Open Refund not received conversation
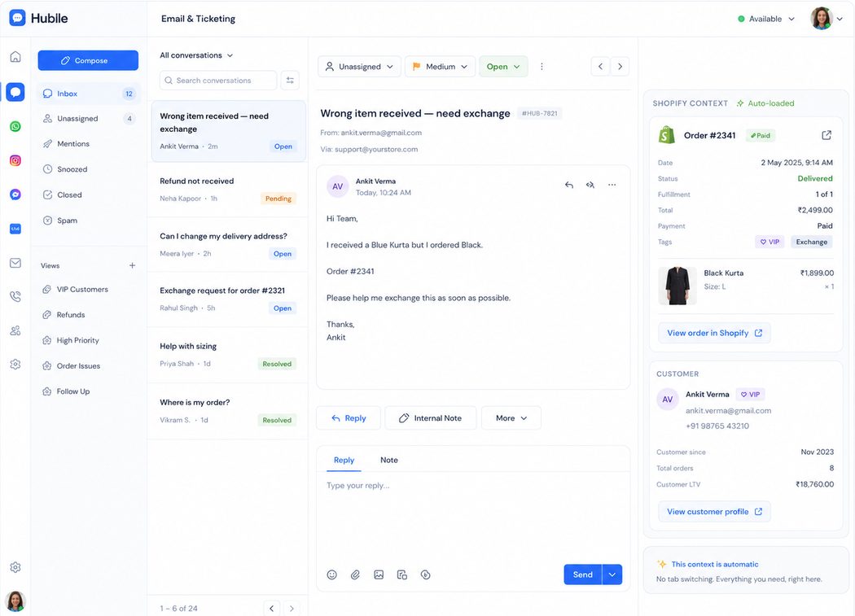This screenshot has height=616, width=855. coord(229,190)
